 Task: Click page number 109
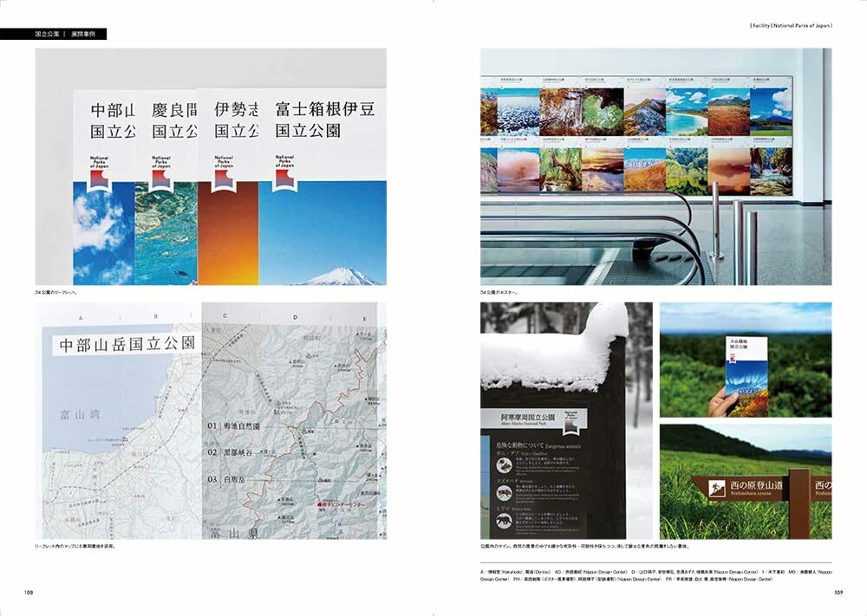[x=838, y=593]
